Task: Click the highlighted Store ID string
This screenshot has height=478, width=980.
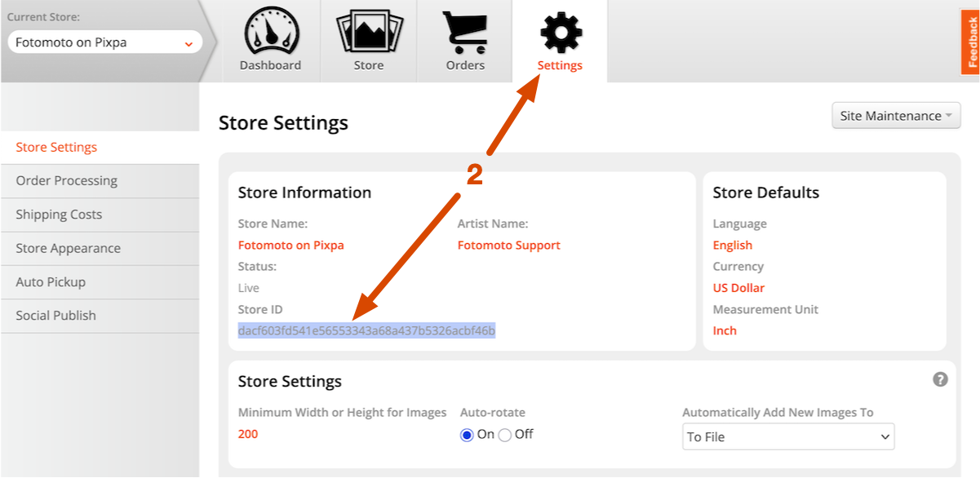Action: coord(367,330)
